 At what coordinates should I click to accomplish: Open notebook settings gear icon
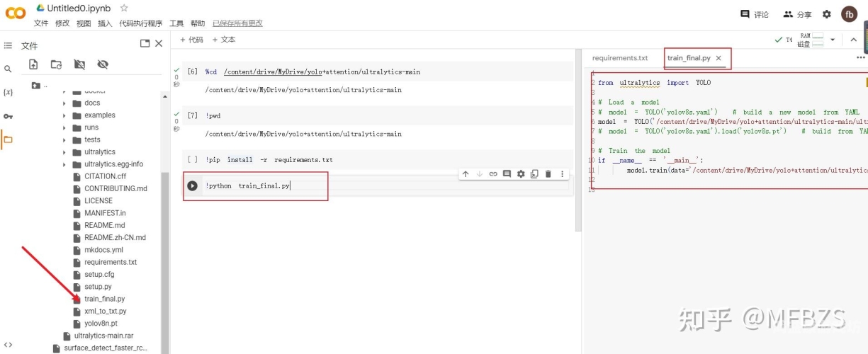[x=826, y=14]
